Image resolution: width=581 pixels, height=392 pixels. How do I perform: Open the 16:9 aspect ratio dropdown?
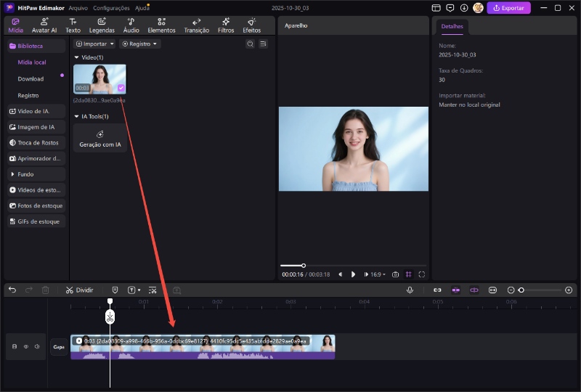tap(378, 274)
